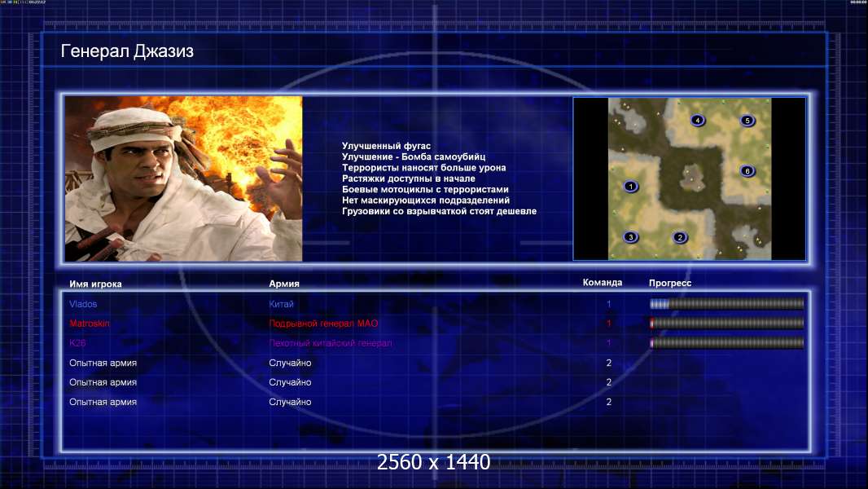Viewport: 868px width, 489px height.
Task: Click start position marker 5 on map
Action: pos(747,121)
